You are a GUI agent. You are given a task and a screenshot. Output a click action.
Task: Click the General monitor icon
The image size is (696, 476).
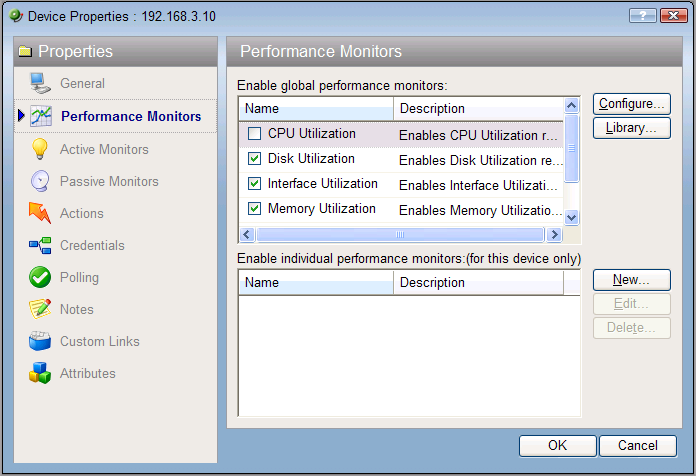point(40,84)
